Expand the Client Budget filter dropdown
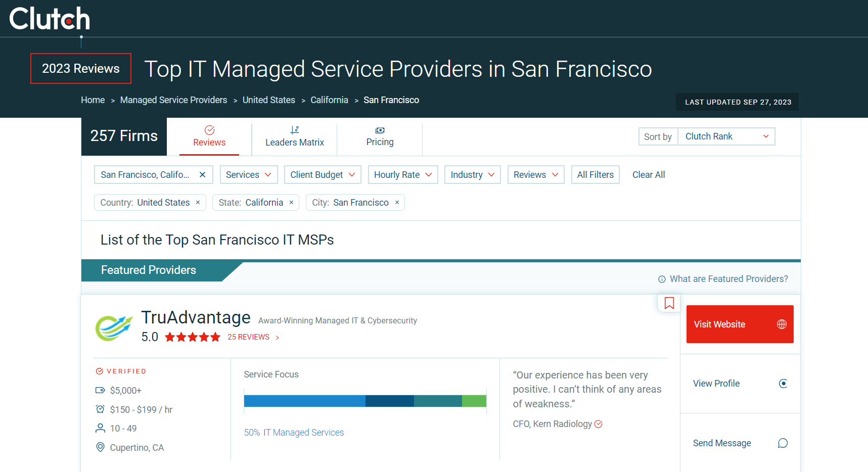The width and height of the screenshot is (868, 472). click(x=323, y=175)
